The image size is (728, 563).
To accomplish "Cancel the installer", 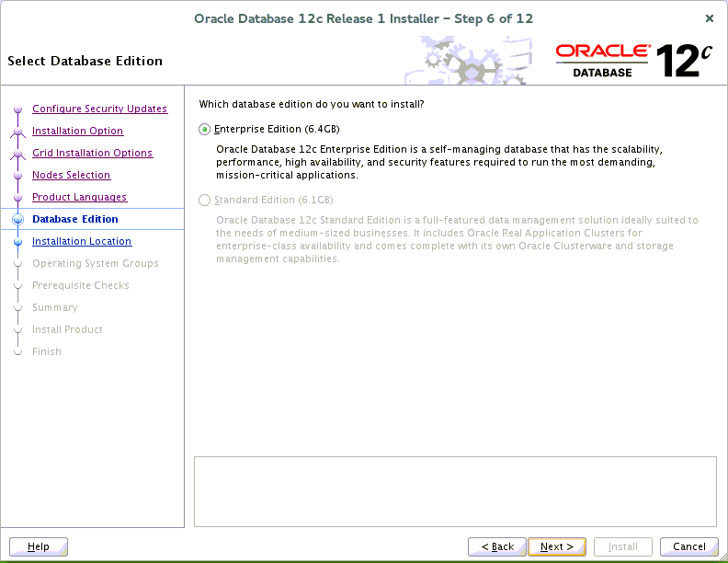I will tap(689, 546).
